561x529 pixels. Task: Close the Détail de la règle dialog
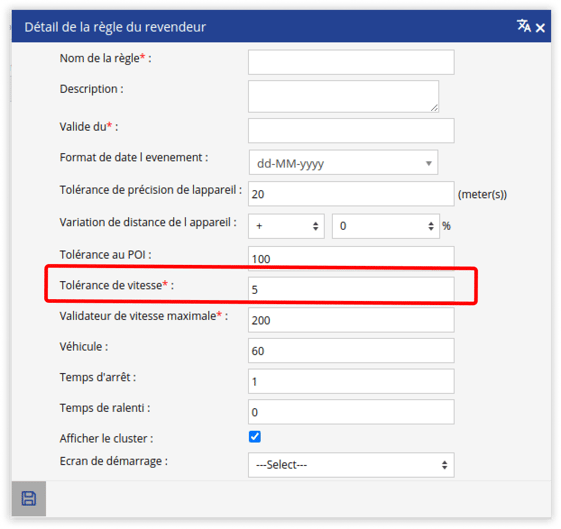tap(540, 28)
